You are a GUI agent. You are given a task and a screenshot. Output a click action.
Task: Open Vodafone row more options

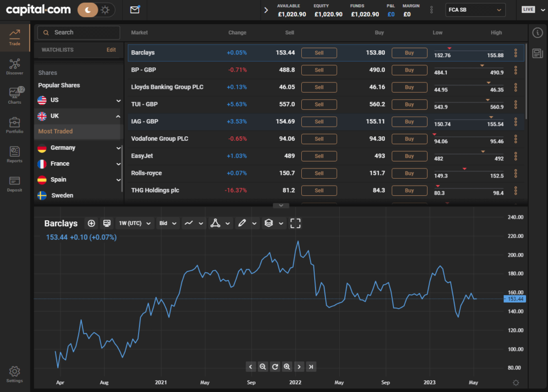point(515,139)
